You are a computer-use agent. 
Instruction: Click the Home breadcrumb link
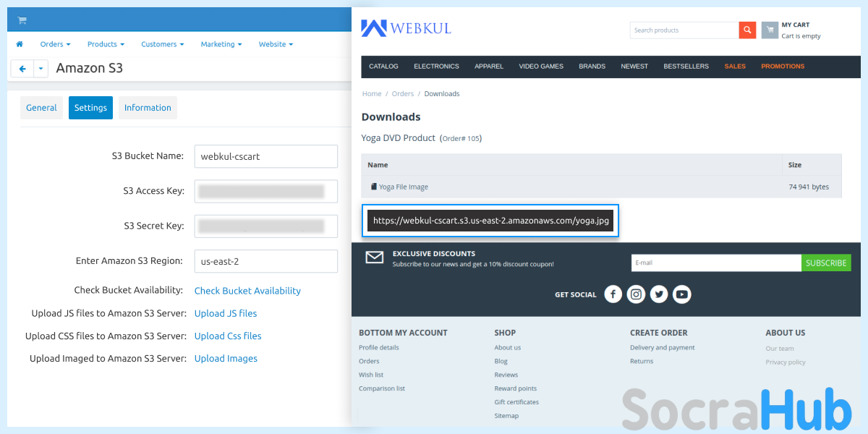372,94
